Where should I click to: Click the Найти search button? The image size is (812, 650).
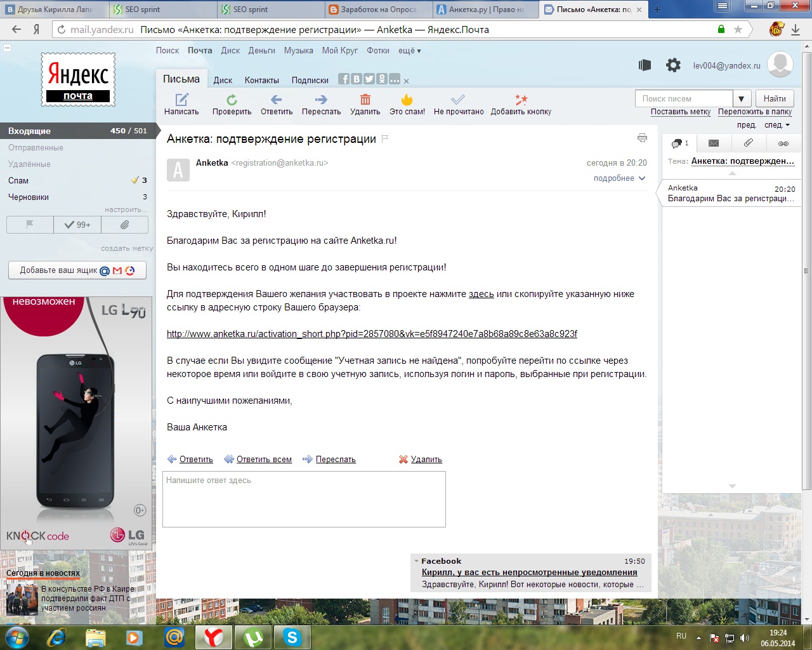pos(775,98)
